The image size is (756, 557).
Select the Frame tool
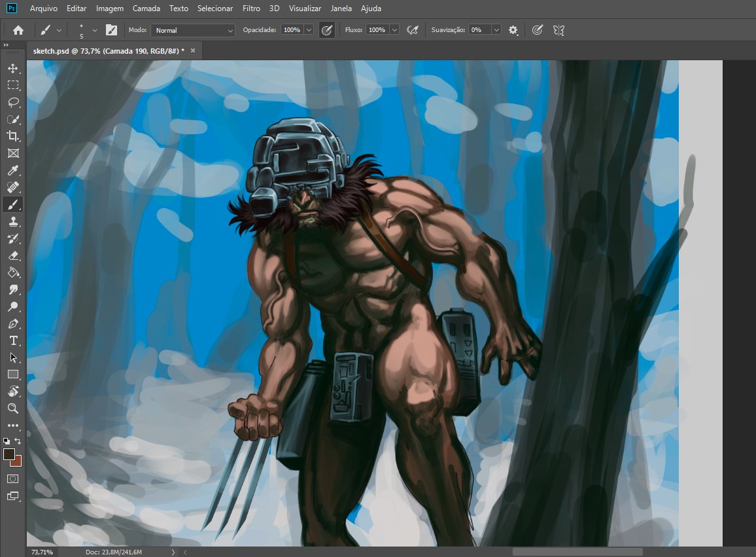pyautogui.click(x=13, y=154)
